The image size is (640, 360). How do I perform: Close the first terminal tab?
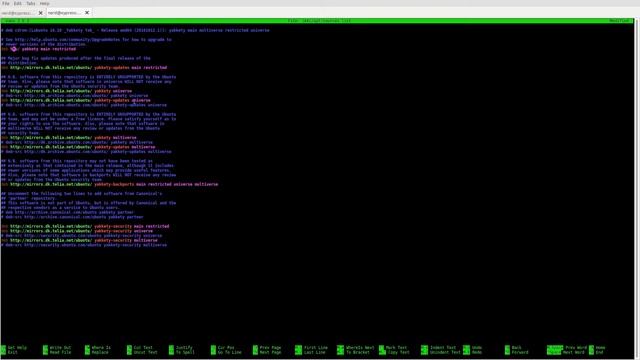tap(40, 13)
